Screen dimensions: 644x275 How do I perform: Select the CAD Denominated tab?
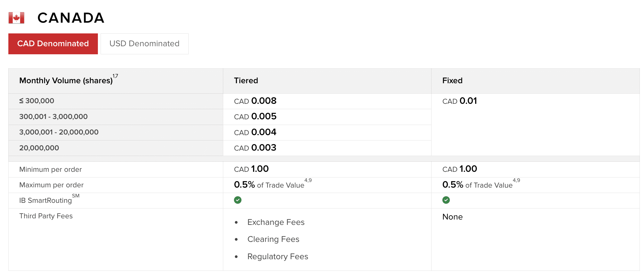pyautogui.click(x=53, y=44)
